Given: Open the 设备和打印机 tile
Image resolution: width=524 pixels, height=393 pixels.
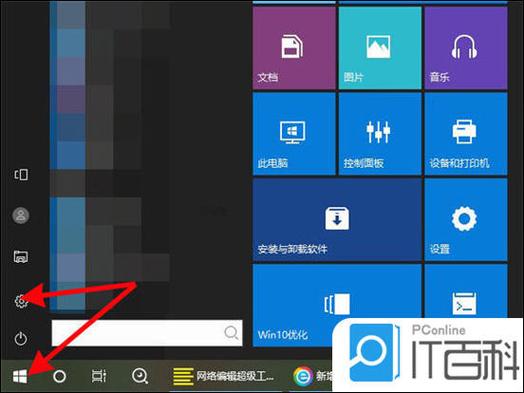Looking at the screenshot, I should (466, 134).
